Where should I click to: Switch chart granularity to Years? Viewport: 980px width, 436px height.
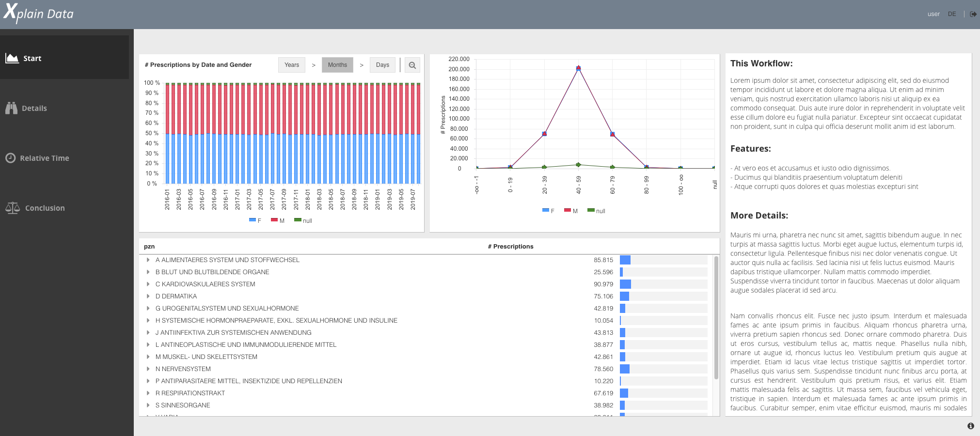291,65
